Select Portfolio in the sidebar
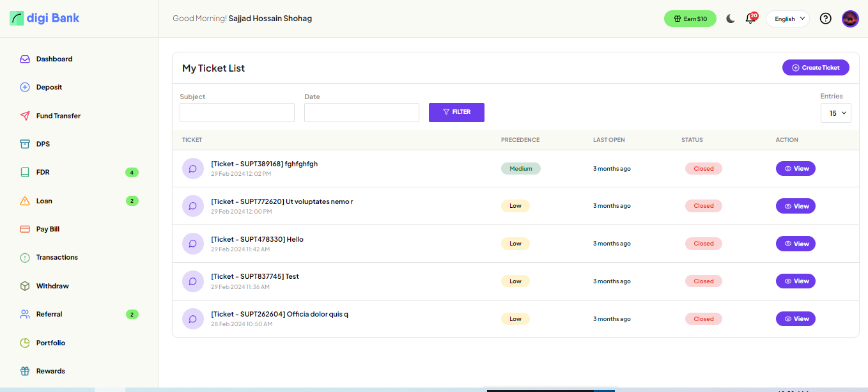Image resolution: width=868 pixels, height=392 pixels. [x=50, y=343]
